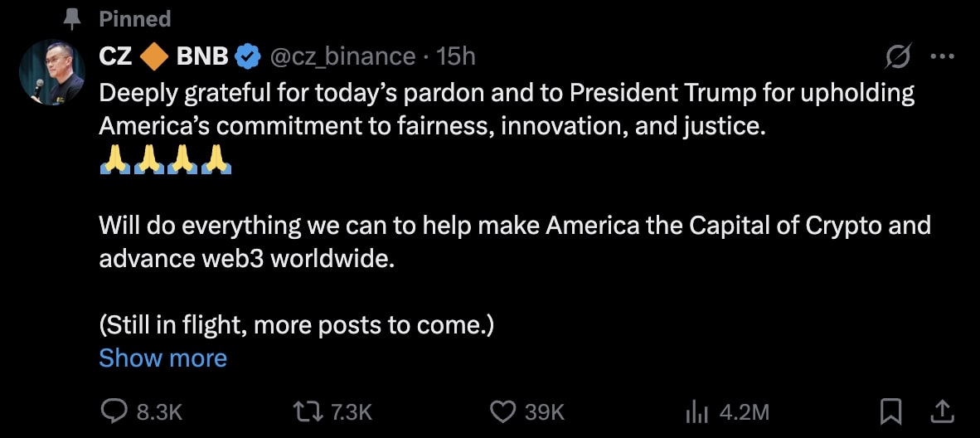The height and width of the screenshot is (438, 980).
Task: Click the 39K likes count
Action: (x=545, y=411)
